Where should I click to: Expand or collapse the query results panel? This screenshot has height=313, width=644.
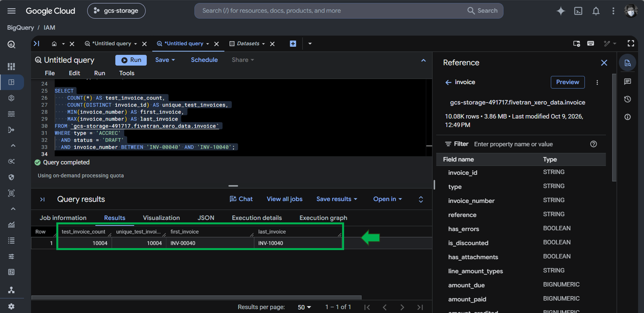[421, 199]
